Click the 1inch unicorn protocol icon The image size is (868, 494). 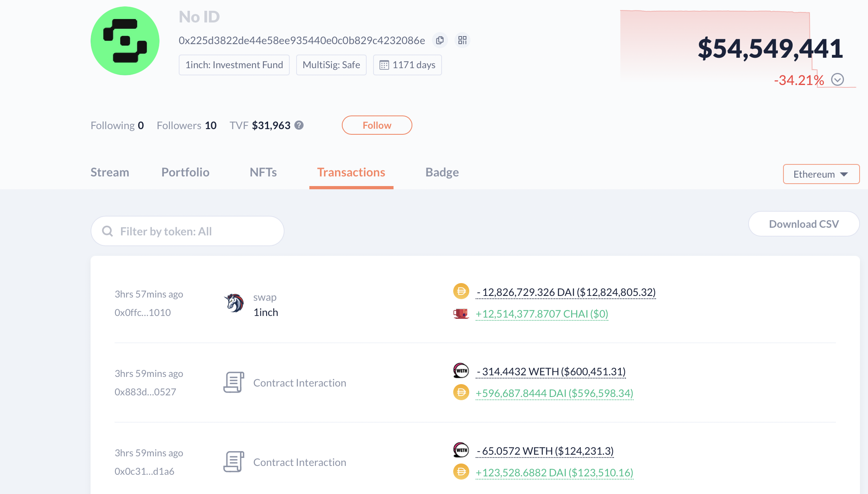234,304
